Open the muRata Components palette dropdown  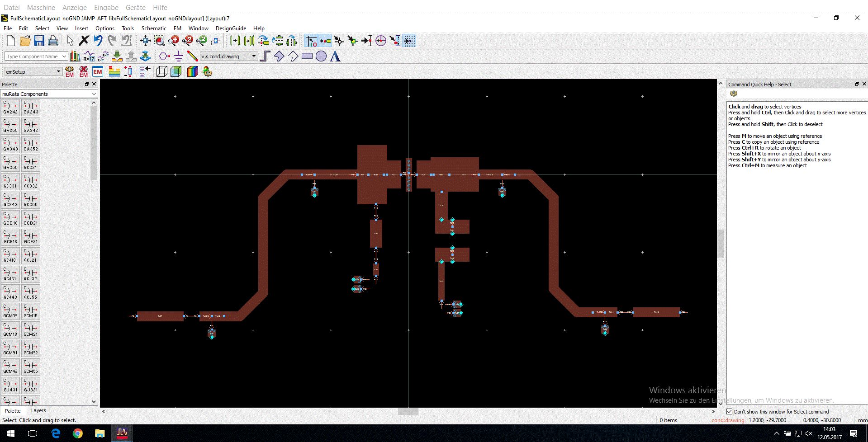(x=49, y=94)
